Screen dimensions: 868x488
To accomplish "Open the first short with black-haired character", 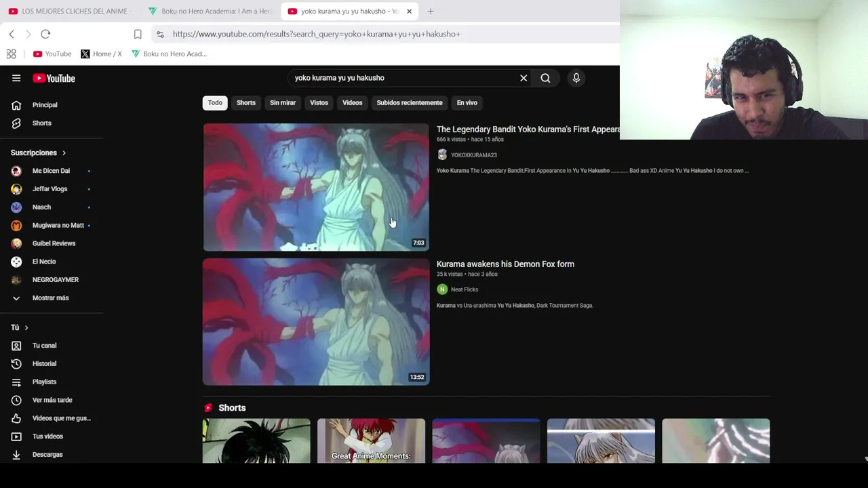I will pyautogui.click(x=256, y=441).
